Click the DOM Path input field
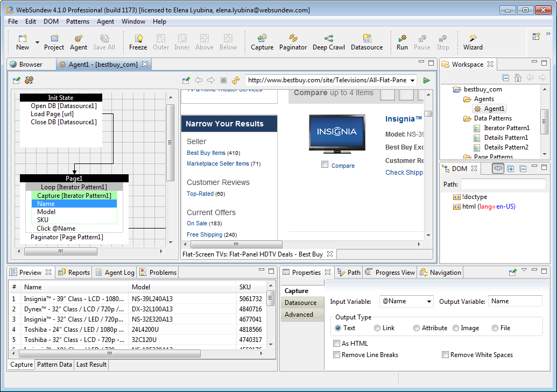557x392 pixels. pyautogui.click(x=503, y=184)
